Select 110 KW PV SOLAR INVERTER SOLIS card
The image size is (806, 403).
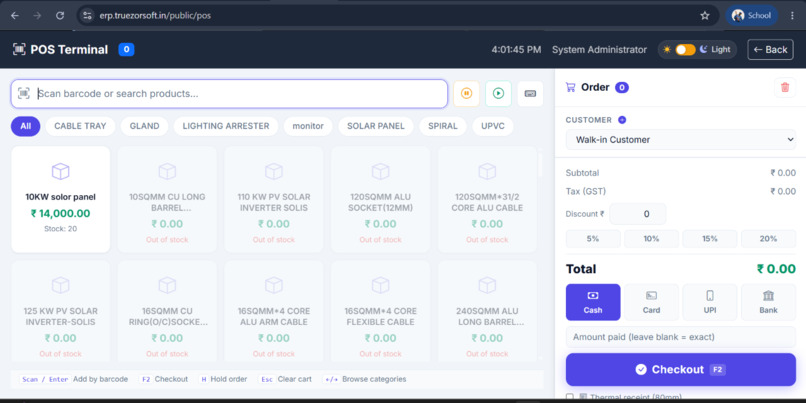(274, 199)
